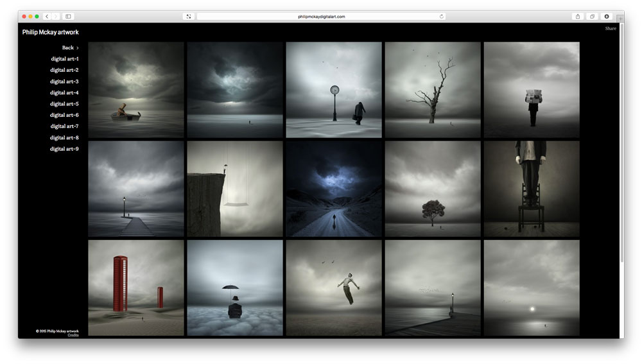Open the street clock and walking man artwork

point(334,90)
